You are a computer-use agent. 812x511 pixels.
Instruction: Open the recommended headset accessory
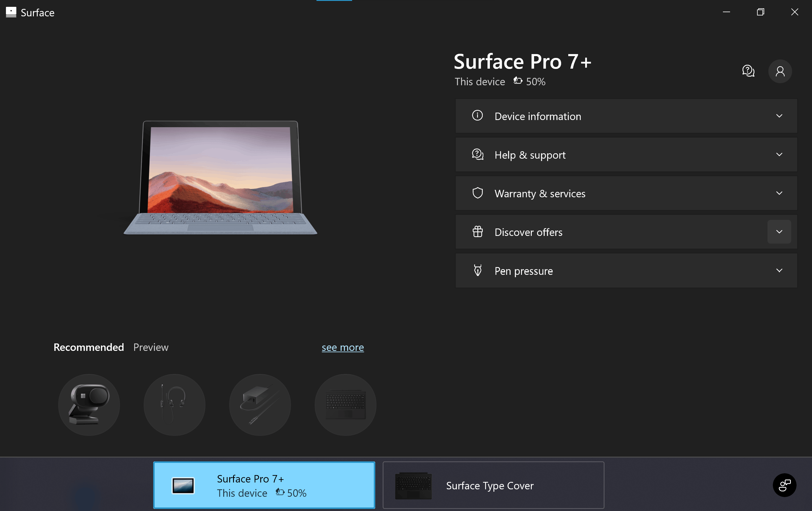[x=174, y=405]
